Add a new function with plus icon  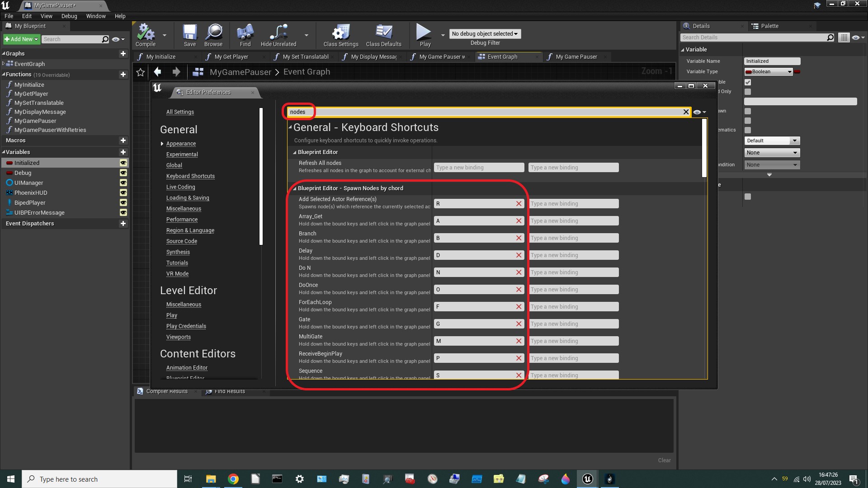[x=123, y=74]
